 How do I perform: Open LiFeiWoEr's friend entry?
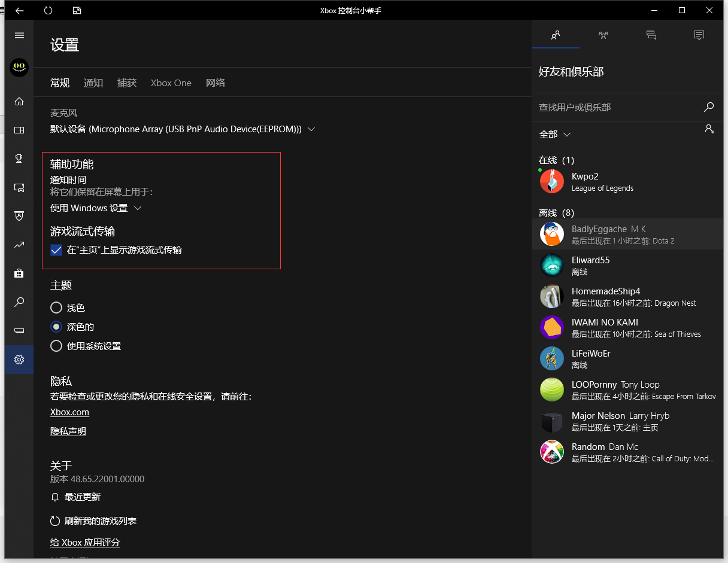627,358
